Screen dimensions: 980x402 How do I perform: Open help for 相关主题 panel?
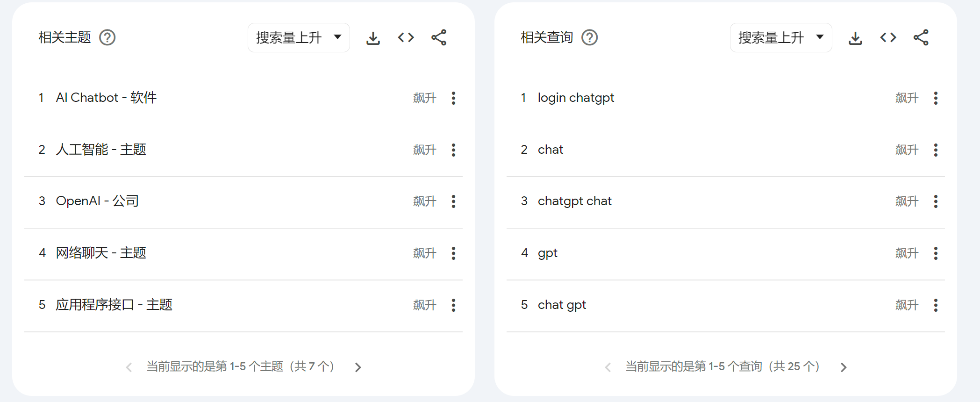pos(107,37)
